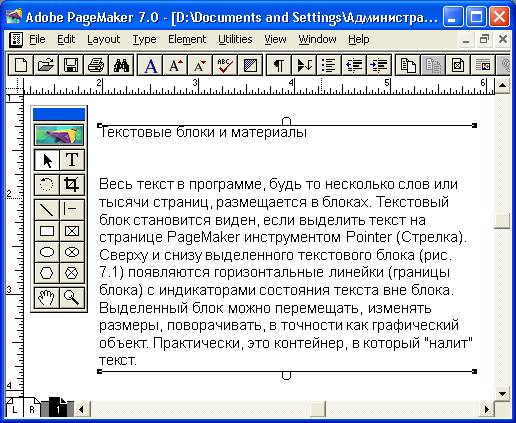Select the Text tool in toolbox
Viewport: 516px width, 423px height.
[72, 160]
